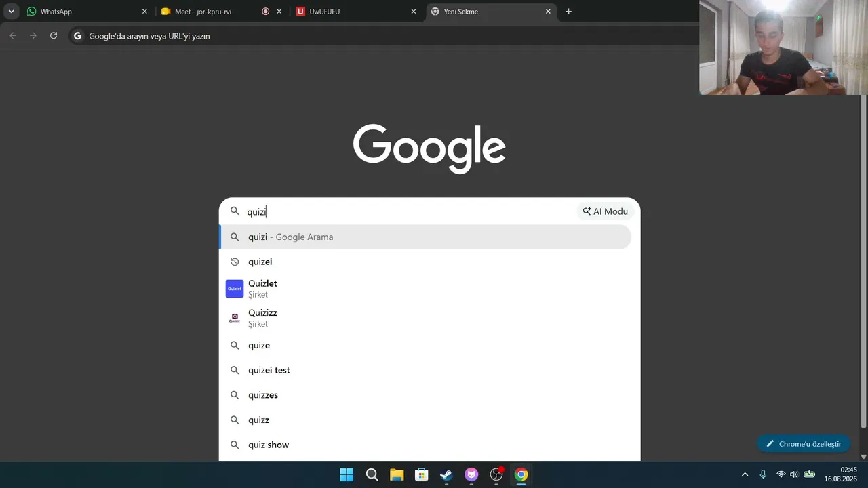Click the history clock icon beside 'quizei'
Viewport: 868px width, 488px height.
tap(235, 262)
